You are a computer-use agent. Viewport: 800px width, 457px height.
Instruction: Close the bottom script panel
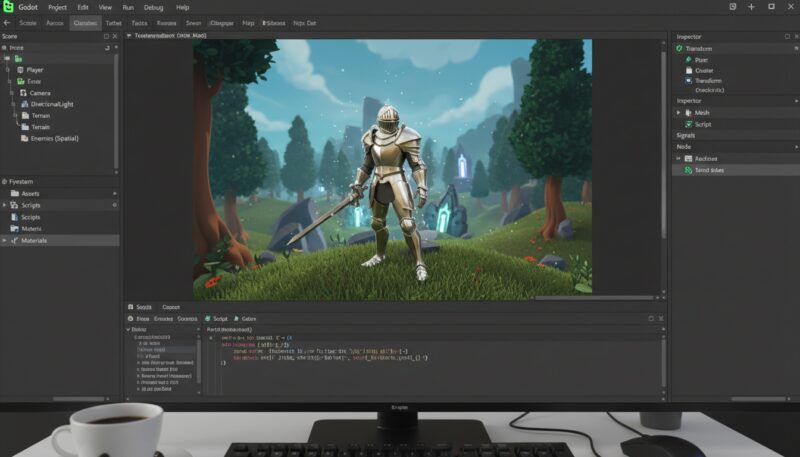point(661,318)
